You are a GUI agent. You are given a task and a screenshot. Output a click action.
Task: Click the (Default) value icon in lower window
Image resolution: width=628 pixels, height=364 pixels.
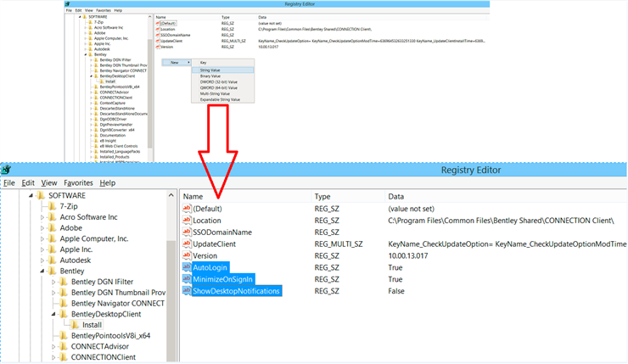[187, 208]
